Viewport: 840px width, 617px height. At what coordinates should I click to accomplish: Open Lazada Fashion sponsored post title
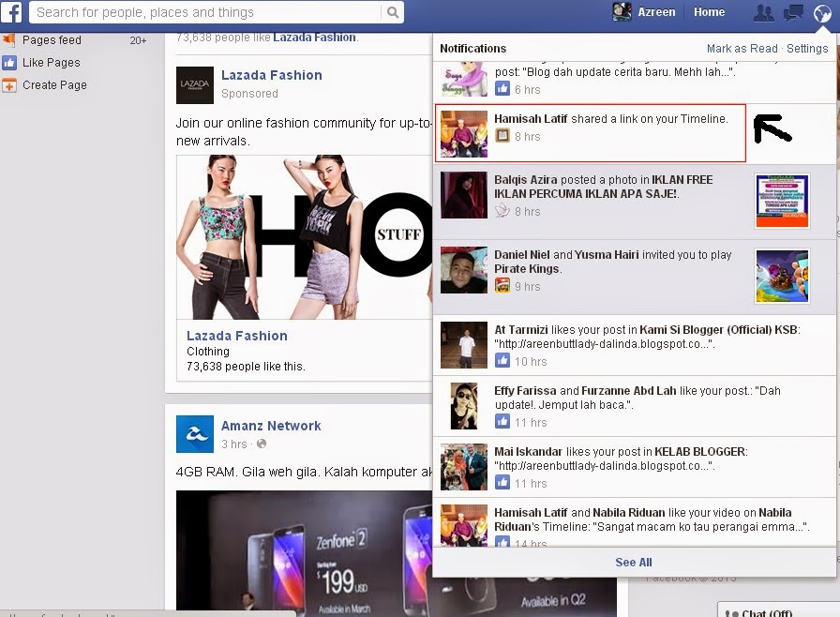[x=272, y=76]
